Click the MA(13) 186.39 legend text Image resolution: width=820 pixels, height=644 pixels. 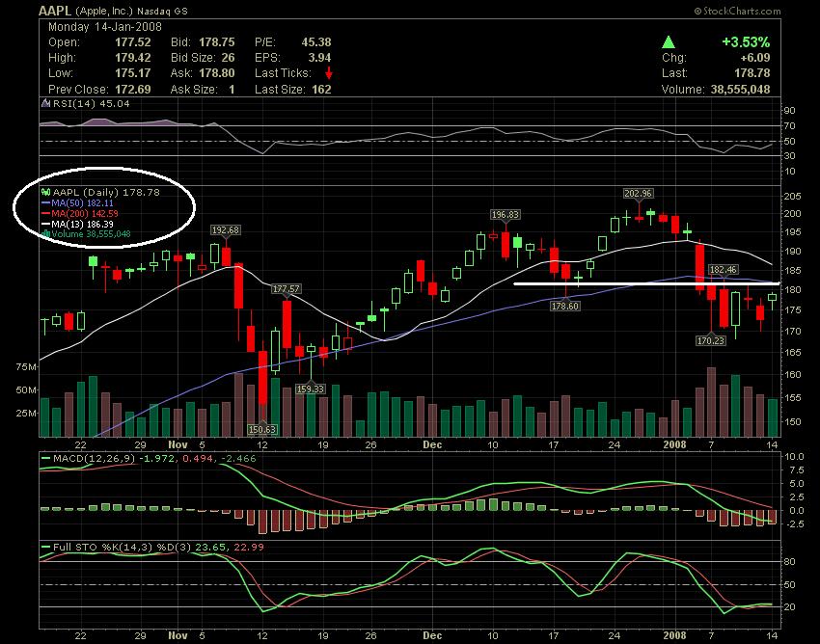(82, 225)
